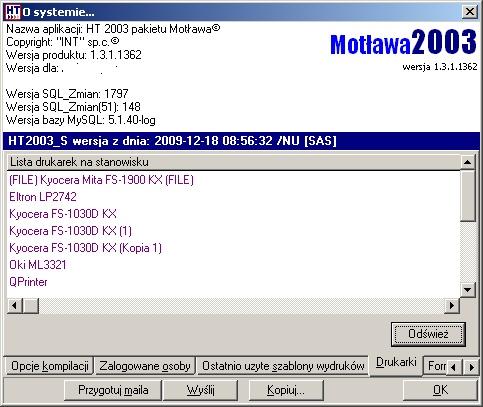Click the Wersja bazy MySQL: 5.1.40-log line
This screenshot has height=407, width=483.
pos(81,120)
